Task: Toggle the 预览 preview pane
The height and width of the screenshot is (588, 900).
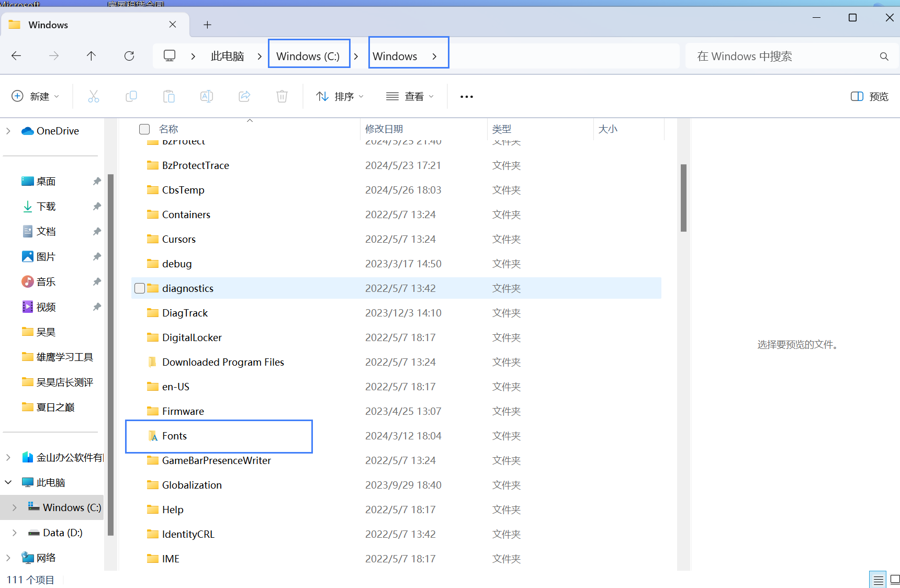Action: tap(870, 96)
